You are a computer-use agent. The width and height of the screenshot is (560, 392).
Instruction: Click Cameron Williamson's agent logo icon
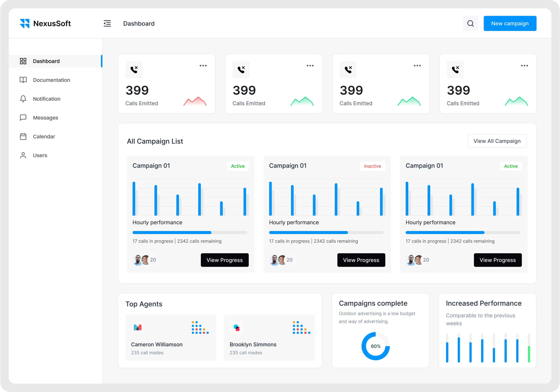(x=138, y=327)
